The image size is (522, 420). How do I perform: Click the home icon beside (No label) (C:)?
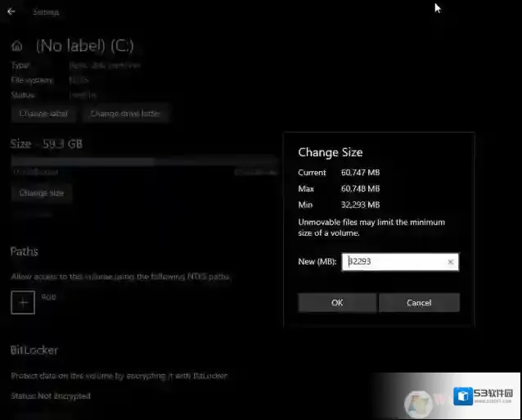pyautogui.click(x=17, y=46)
